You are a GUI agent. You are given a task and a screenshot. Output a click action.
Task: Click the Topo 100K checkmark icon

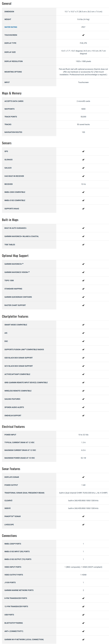(x=83, y=281)
